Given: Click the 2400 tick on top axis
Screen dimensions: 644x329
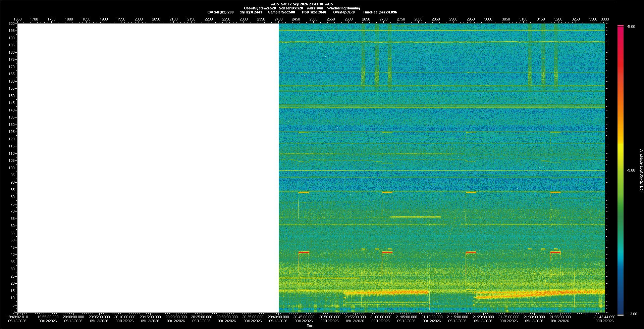Looking at the screenshot, I should point(278,19).
